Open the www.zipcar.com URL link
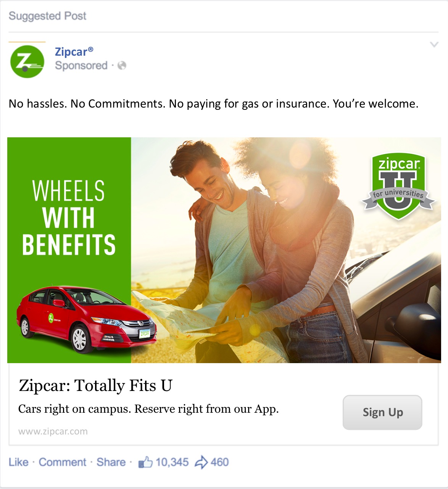The width and height of the screenshot is (448, 489). (53, 431)
